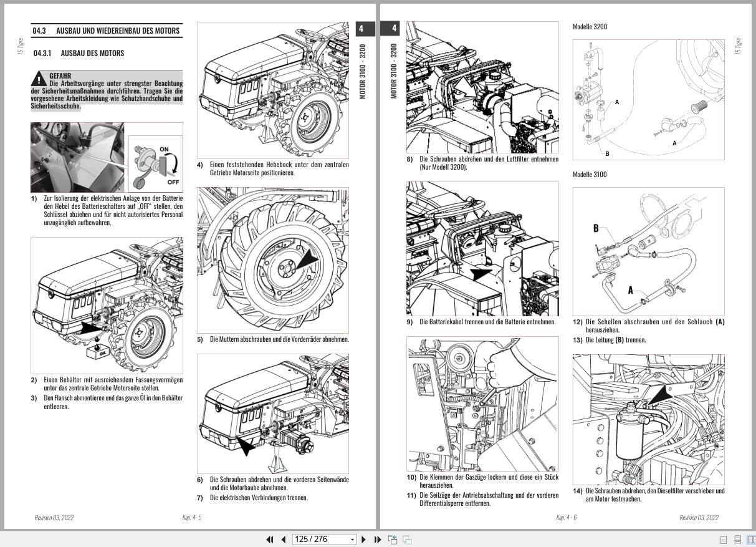The width and height of the screenshot is (756, 547).
Task: Switch to continuous page layout
Action: pos(737,540)
